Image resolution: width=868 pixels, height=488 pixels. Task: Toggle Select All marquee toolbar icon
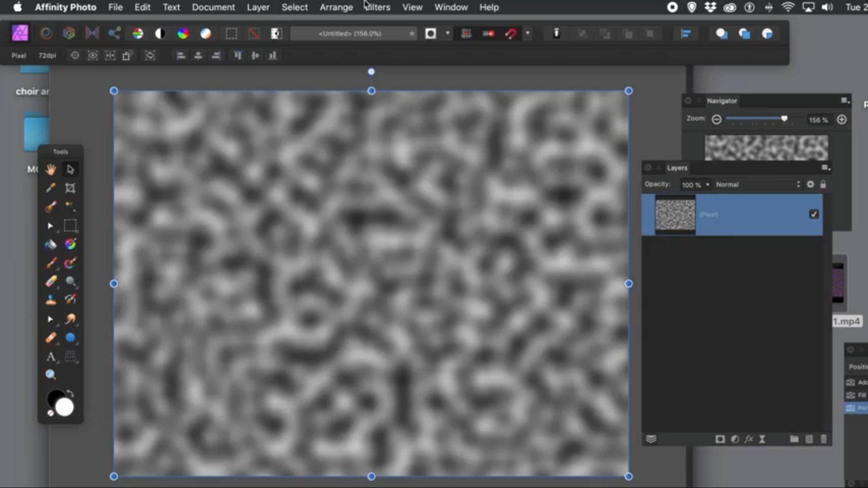(x=231, y=33)
